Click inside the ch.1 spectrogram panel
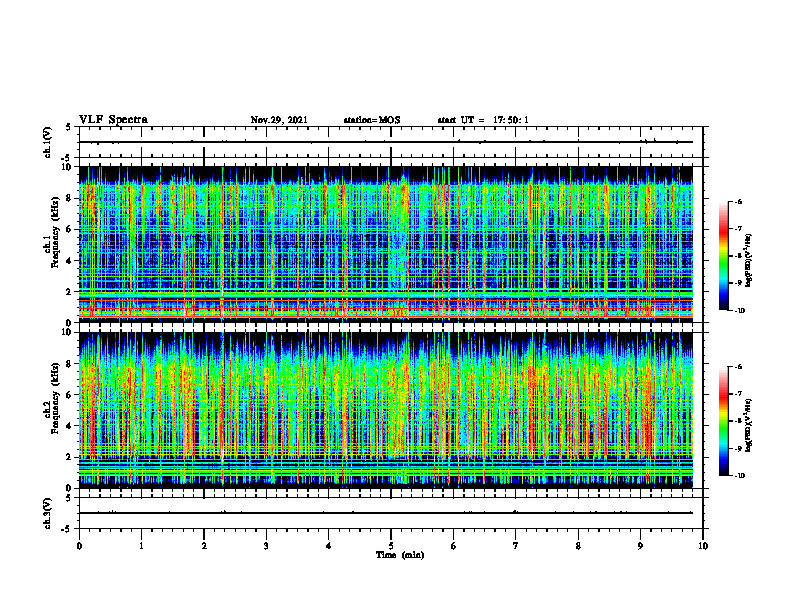This screenshot has width=792, height=612. (x=386, y=244)
